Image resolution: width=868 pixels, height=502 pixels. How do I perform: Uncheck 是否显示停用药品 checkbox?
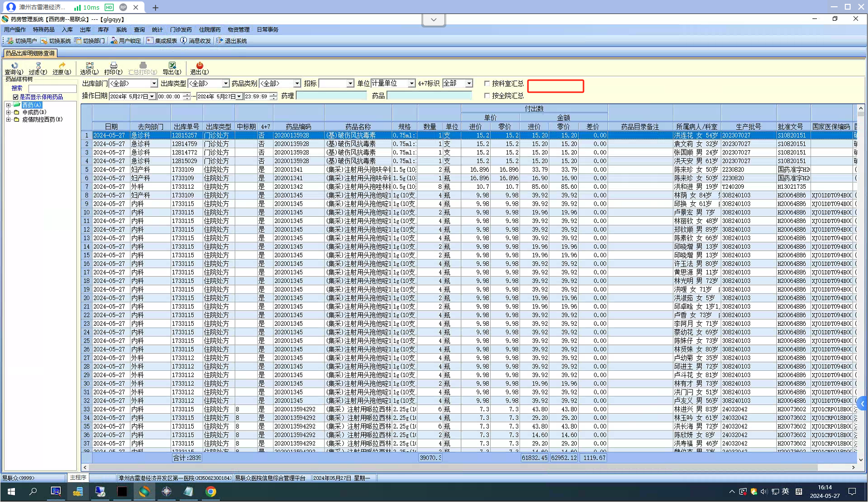[x=15, y=97]
